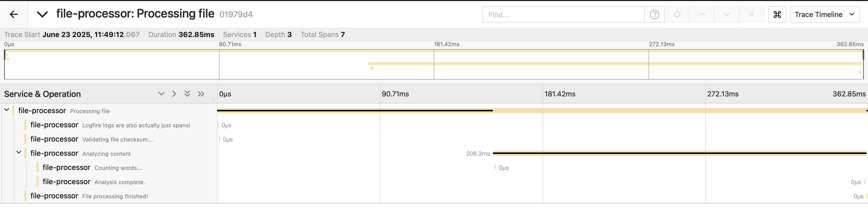Screen dimensions: 868x208
Task: Open the search help question-mark icon
Action: [654, 14]
